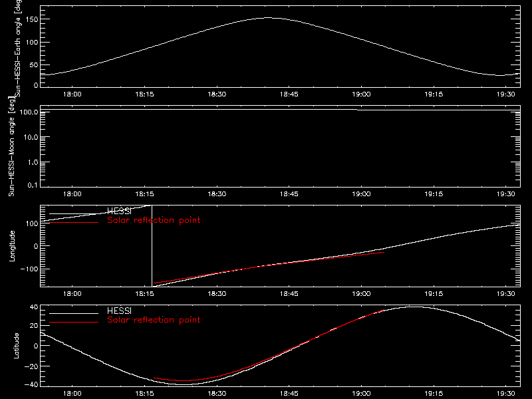Screen dimensions: 532x399
Task: Click 19:30 time label under Latitude plot
Action: tap(506, 394)
